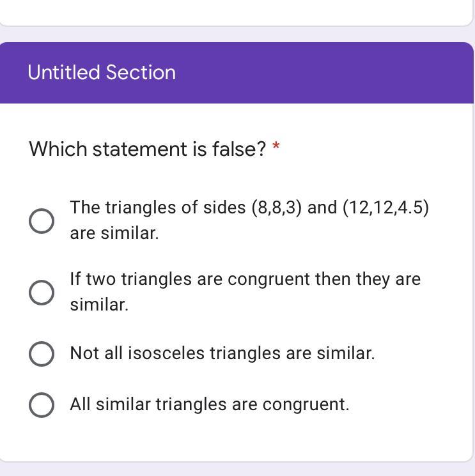This screenshot has height=476, width=475.
Task: Click the lavender background below the question card
Action: point(237,470)
